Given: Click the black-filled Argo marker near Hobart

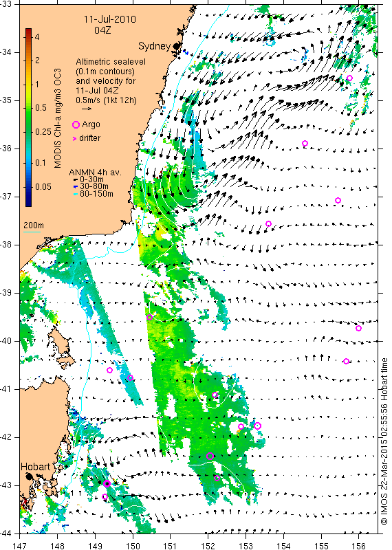Looking at the screenshot, I should click(x=107, y=484).
